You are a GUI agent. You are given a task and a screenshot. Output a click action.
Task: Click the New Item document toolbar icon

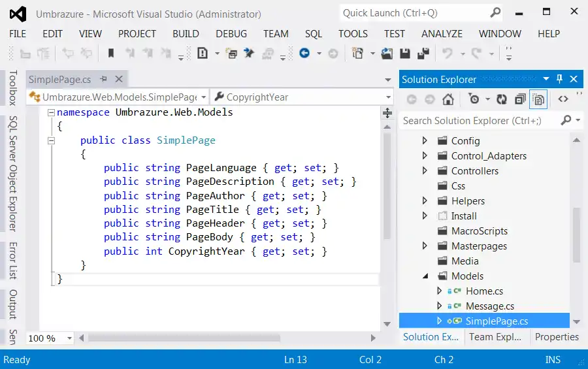(203, 54)
